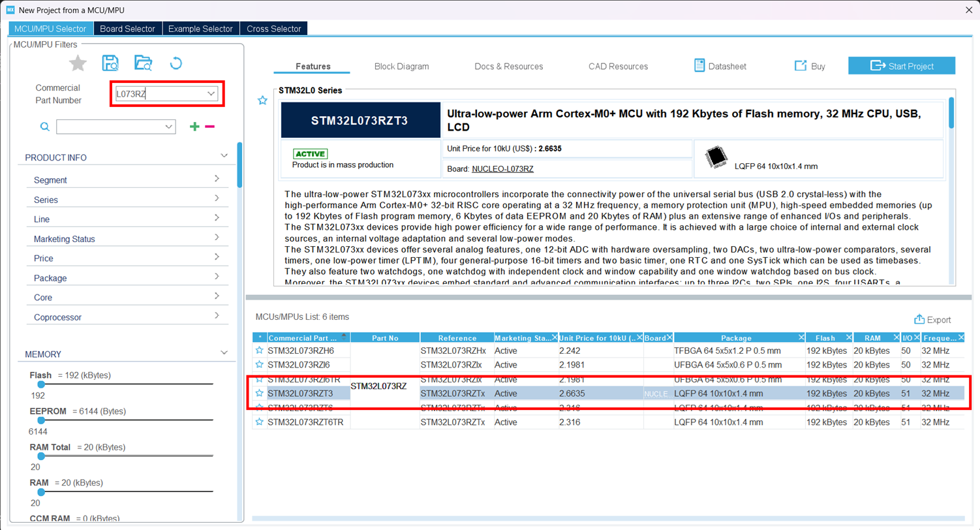Viewport: 980px width, 530px height.
Task: Click the reset filters refresh icon
Action: pyautogui.click(x=175, y=63)
